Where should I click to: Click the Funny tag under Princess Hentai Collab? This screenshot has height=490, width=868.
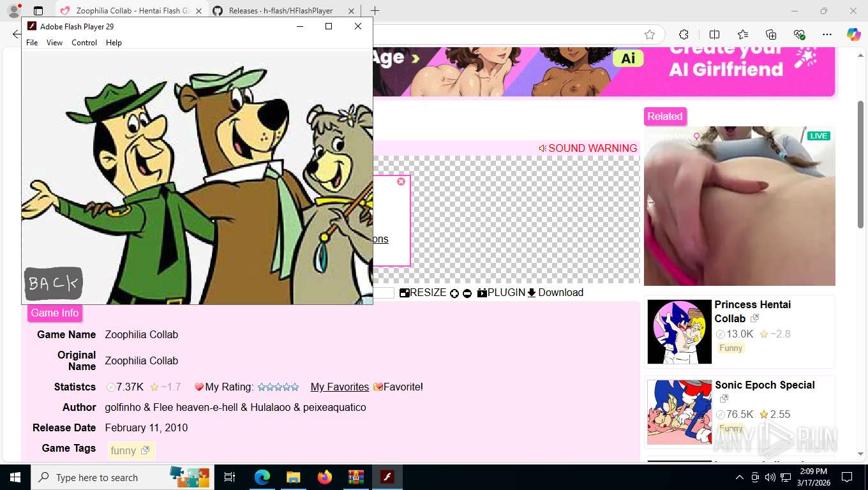tap(731, 348)
